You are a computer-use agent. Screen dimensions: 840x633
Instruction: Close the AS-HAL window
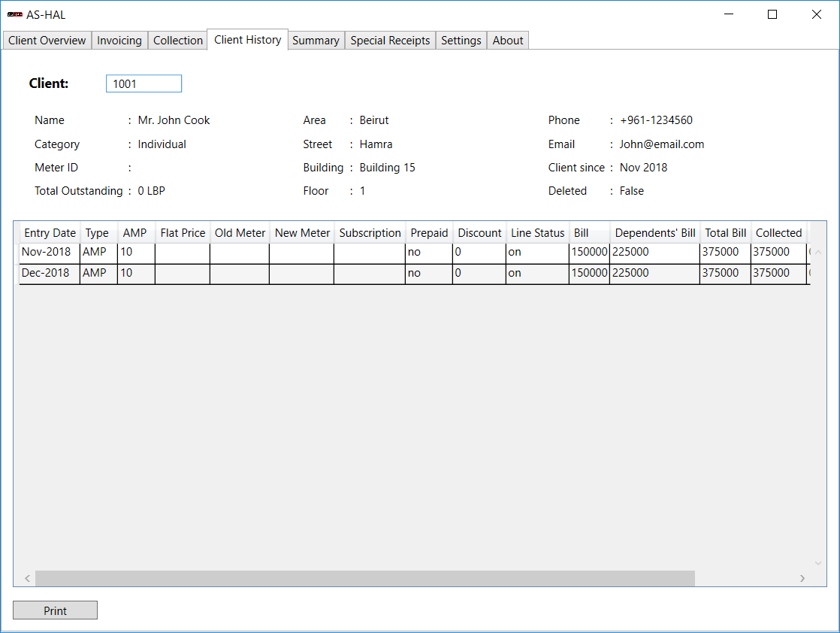tap(817, 14)
